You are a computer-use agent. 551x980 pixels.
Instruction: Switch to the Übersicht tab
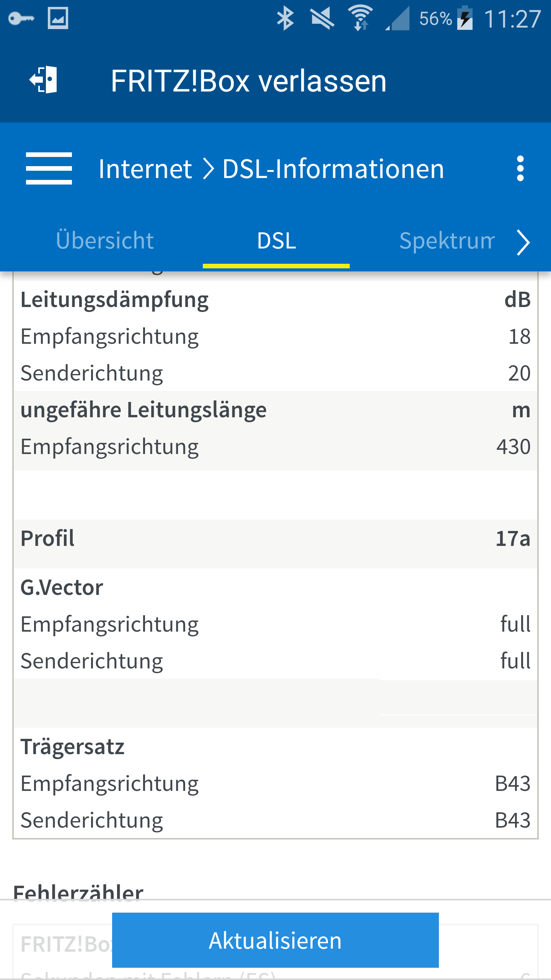click(x=105, y=241)
